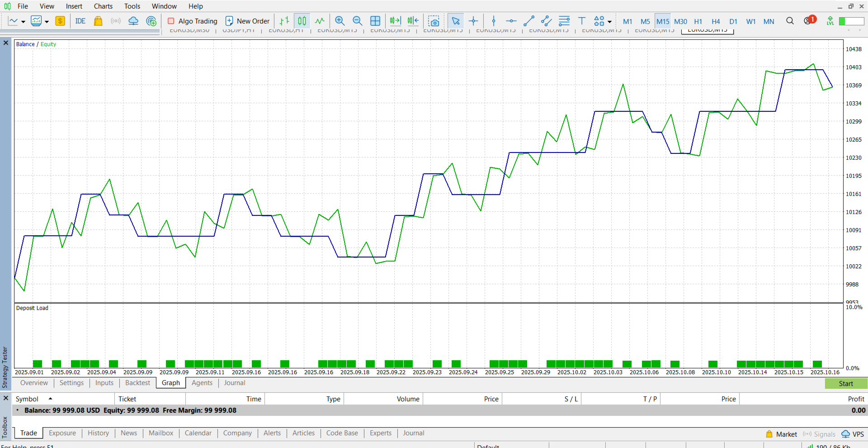Sort the trade list by Symbol column
This screenshot has height=448, width=868.
(27, 399)
